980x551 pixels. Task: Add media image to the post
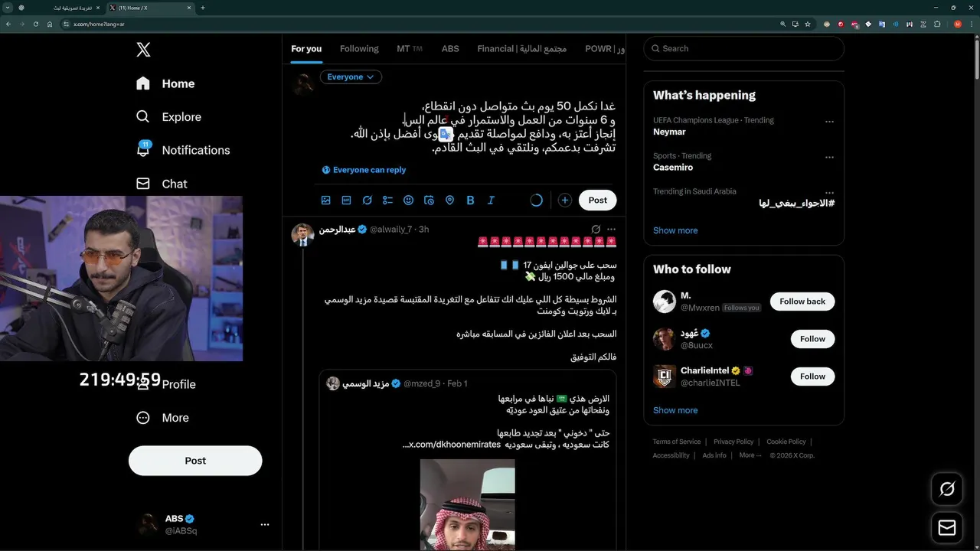click(326, 201)
